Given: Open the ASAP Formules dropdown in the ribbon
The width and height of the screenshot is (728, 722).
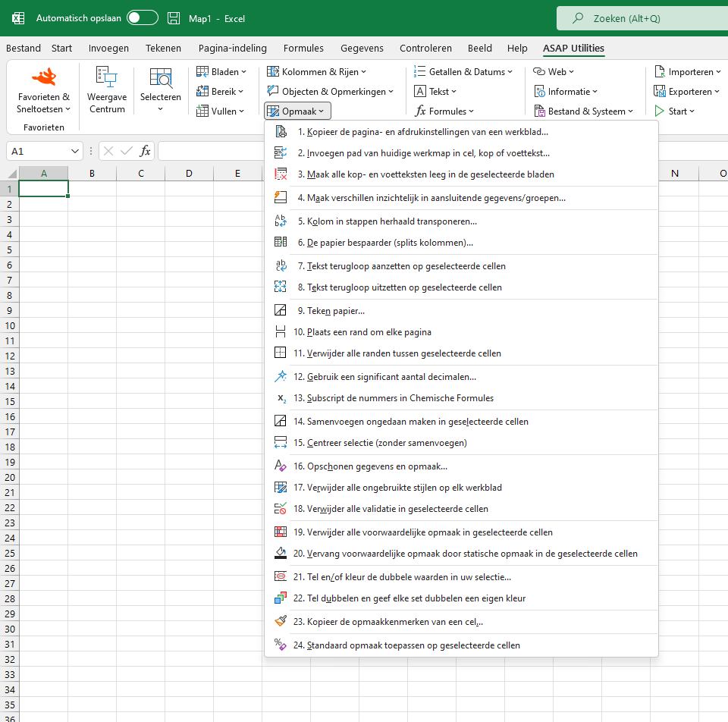Looking at the screenshot, I should click(x=444, y=111).
